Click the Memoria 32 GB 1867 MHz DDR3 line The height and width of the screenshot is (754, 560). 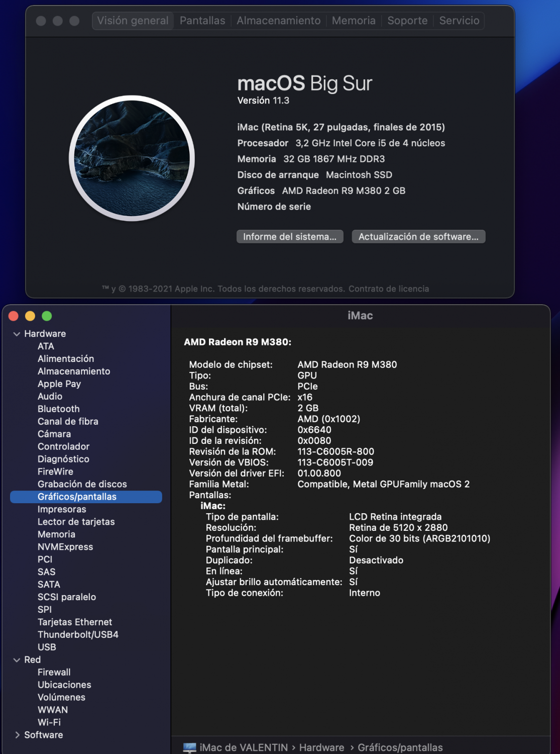pos(311,159)
